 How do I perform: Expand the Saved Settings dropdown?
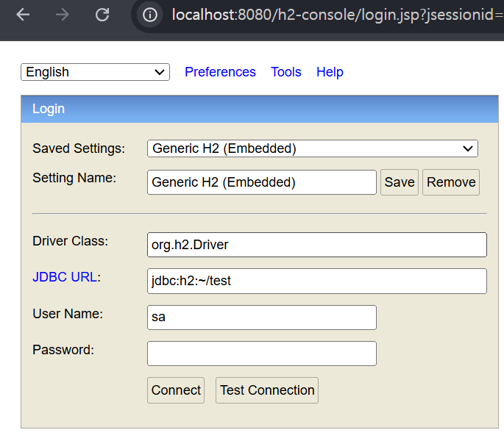(313, 148)
